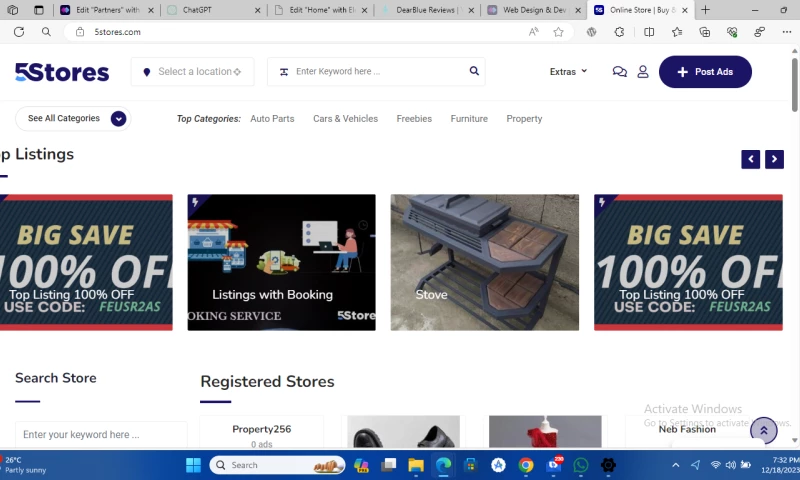Viewport: 800px width, 480px height.
Task: Open Furniture category
Action: (469, 118)
